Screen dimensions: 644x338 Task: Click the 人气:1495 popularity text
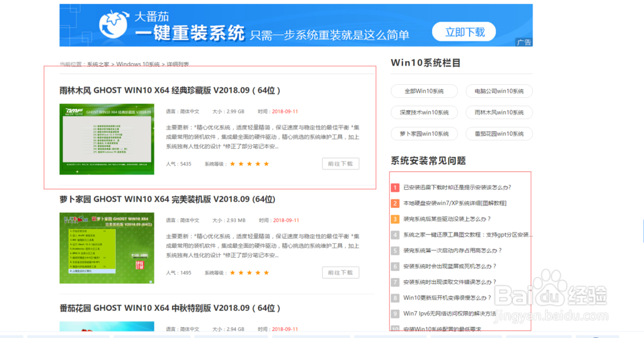(x=178, y=273)
